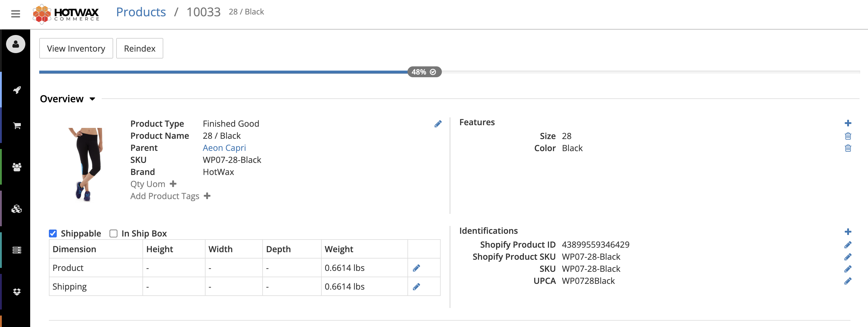Screen dimensions: 868x327
Task: Delete the Size feature trash icon
Action: click(848, 136)
